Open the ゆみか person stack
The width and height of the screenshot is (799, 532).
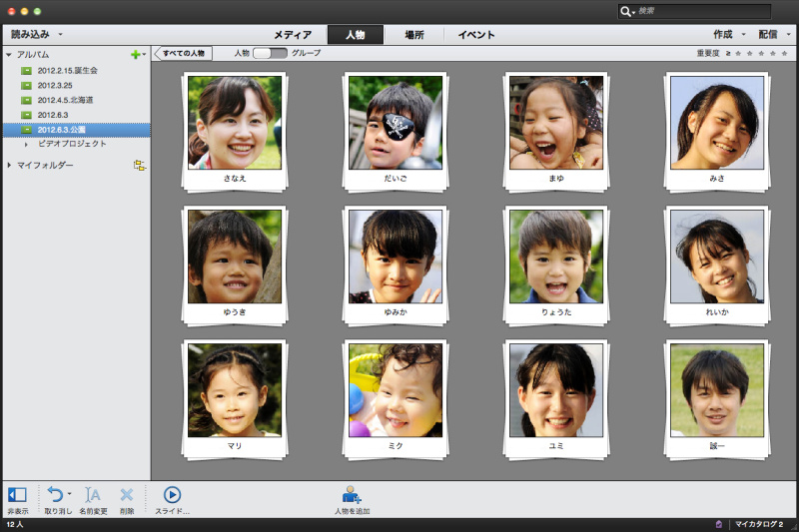tap(396, 266)
